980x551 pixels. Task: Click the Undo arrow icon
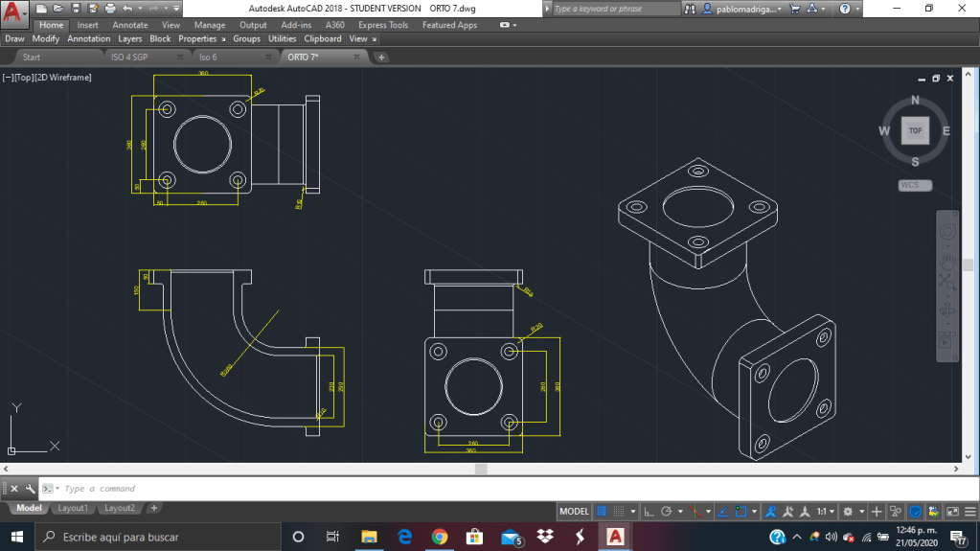126,9
